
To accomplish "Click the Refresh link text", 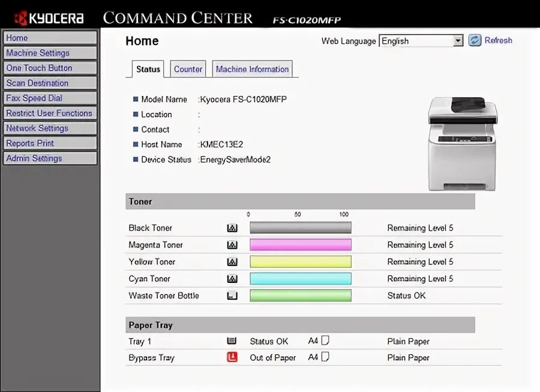I will pyautogui.click(x=498, y=40).
